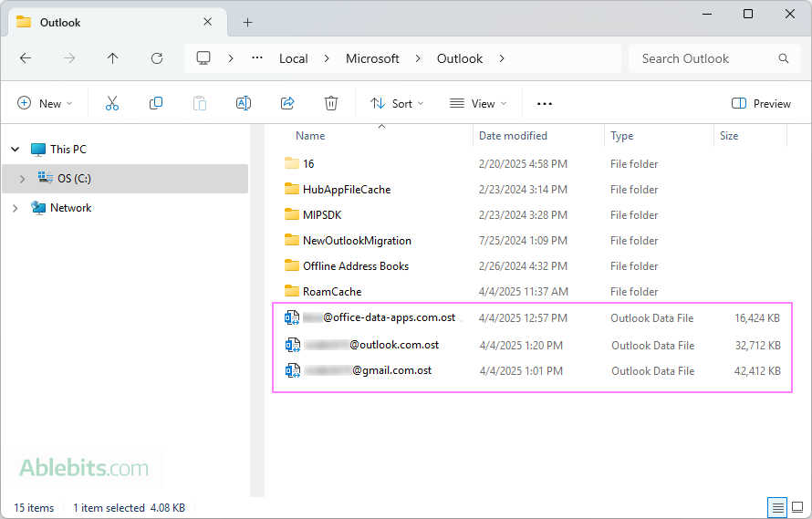This screenshot has height=519, width=812.
Task: Click the Share icon
Action: (x=287, y=103)
